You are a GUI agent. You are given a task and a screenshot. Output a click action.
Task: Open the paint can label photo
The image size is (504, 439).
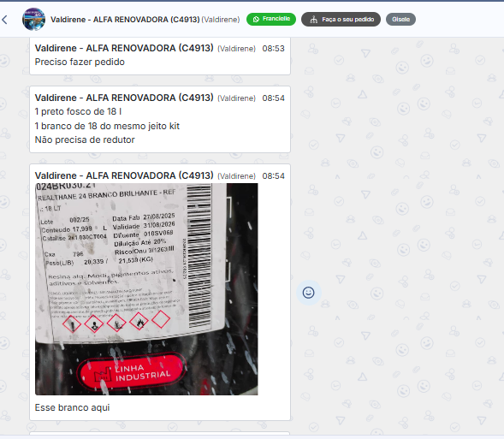pyautogui.click(x=146, y=289)
